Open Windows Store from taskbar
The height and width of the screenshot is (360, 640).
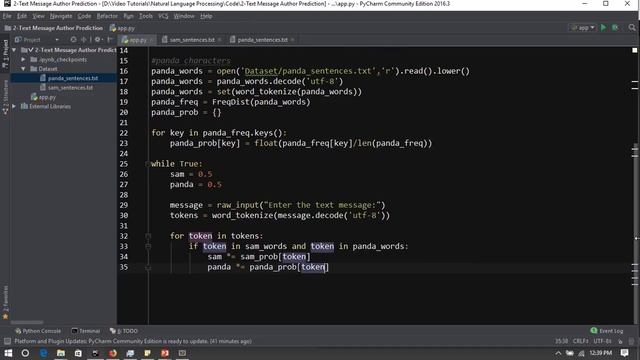(78, 353)
